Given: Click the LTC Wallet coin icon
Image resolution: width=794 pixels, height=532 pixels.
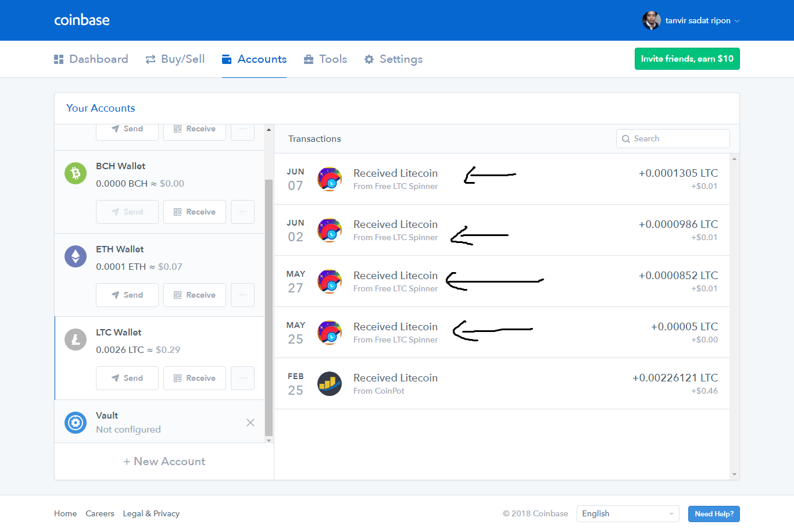Looking at the screenshot, I should (x=76, y=340).
